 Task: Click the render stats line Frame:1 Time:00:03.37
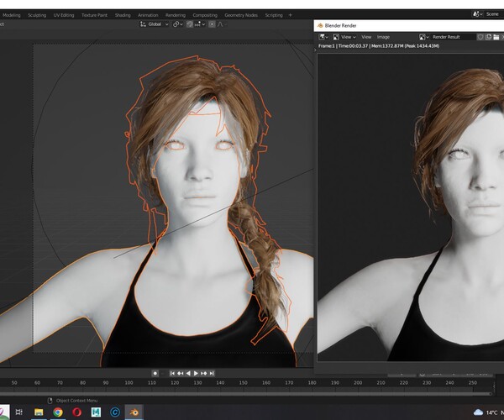[379, 46]
